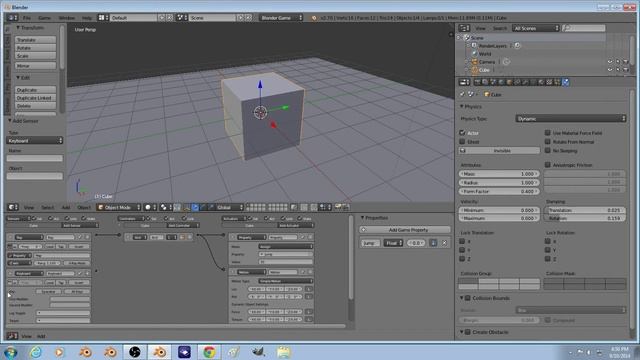Open the Physics properties tab icon

coord(566,82)
